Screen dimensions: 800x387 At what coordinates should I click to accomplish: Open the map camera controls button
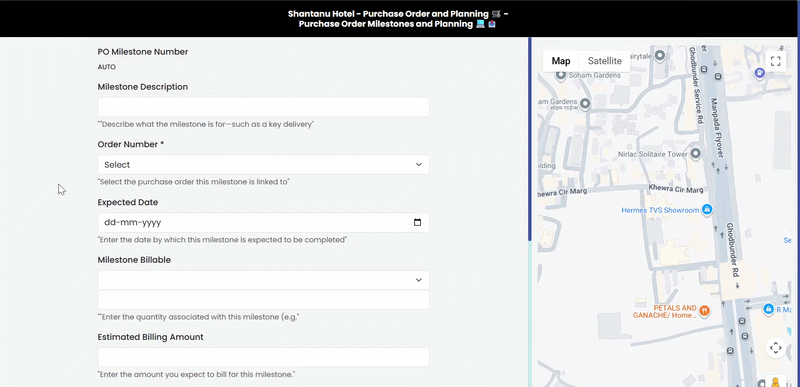pyautogui.click(x=776, y=348)
